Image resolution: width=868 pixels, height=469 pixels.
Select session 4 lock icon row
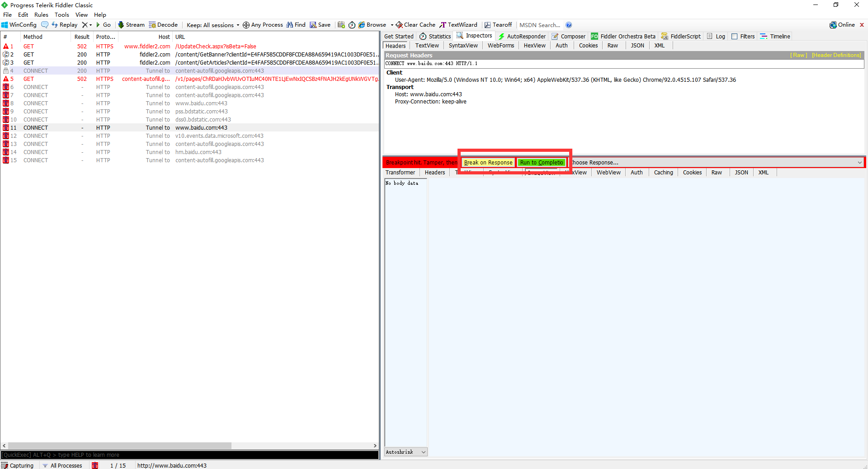pos(190,70)
